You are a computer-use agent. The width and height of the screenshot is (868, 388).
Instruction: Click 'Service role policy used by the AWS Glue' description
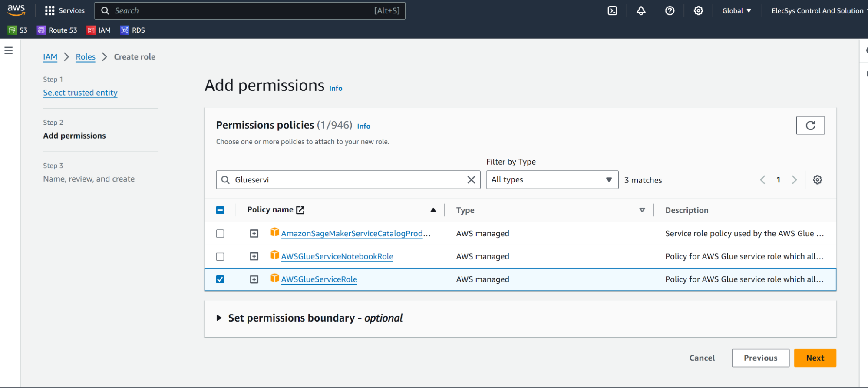pos(744,234)
